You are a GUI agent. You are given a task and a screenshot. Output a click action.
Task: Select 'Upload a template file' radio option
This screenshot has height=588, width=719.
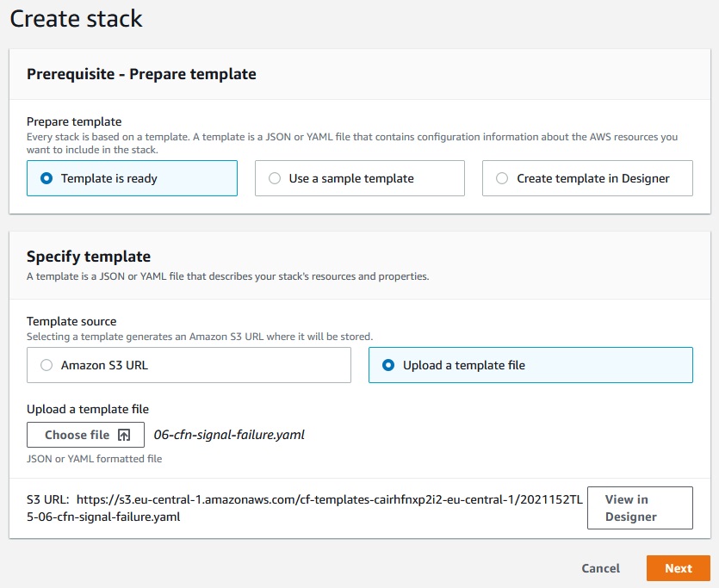tap(530, 365)
